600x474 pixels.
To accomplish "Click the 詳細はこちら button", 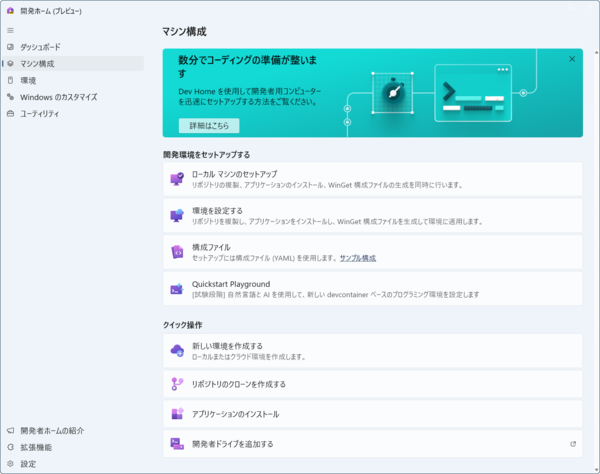I will coord(209,125).
